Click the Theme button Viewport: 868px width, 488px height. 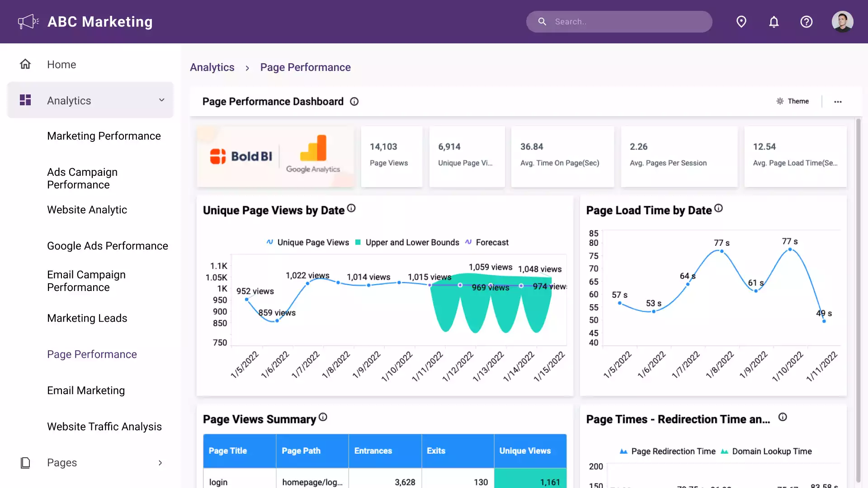[x=793, y=101]
